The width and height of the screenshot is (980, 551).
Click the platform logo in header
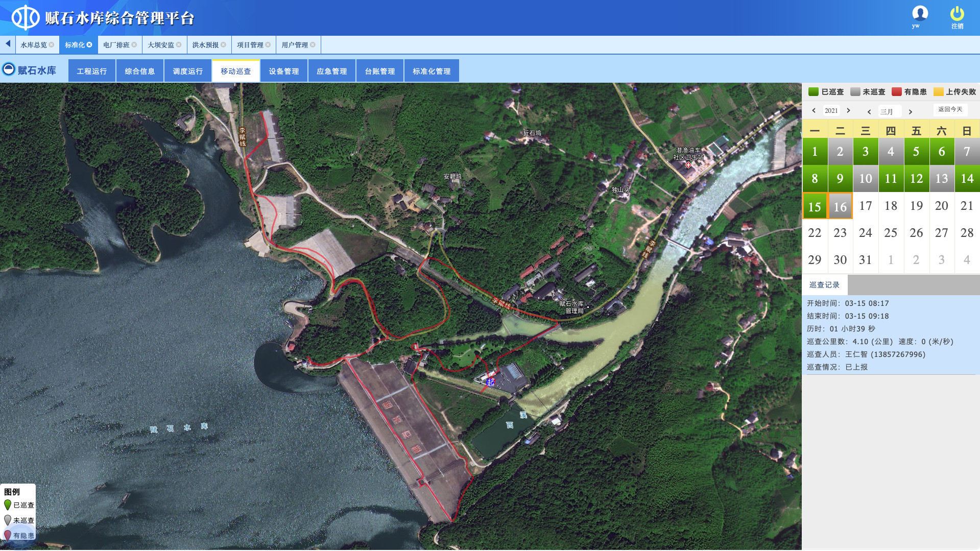25,18
